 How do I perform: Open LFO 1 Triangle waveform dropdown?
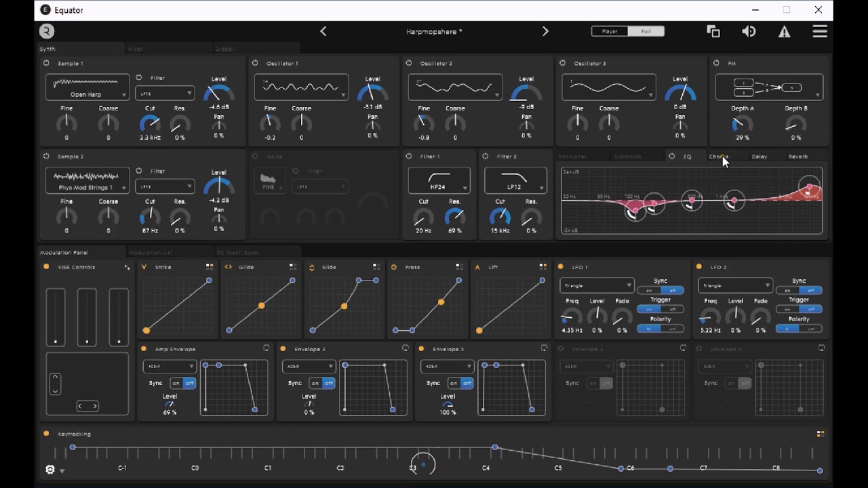(x=597, y=285)
